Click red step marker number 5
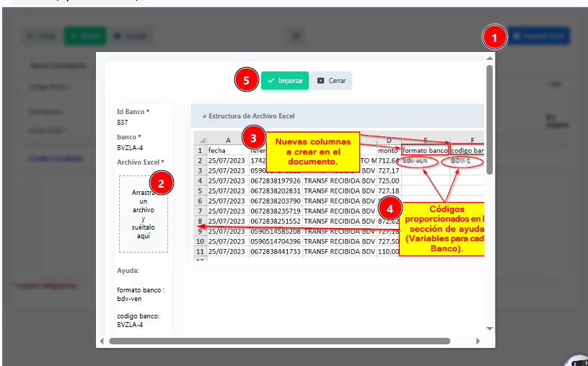Viewport: 588px width, 366px height. click(x=247, y=81)
